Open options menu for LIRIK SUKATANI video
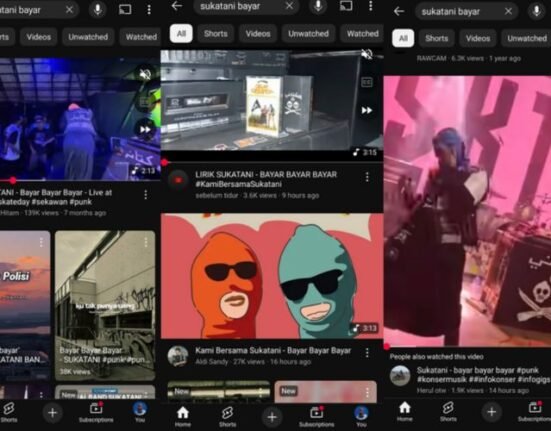Image resolution: width=551 pixels, height=431 pixels. point(367,177)
